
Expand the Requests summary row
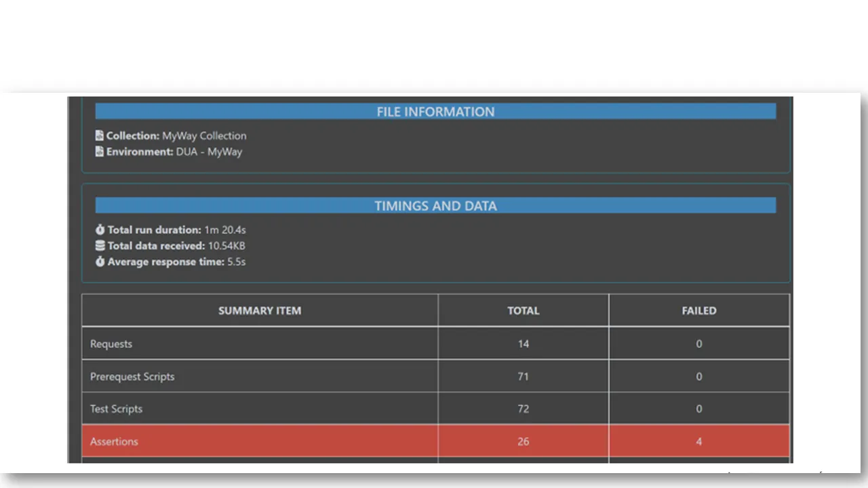260,344
